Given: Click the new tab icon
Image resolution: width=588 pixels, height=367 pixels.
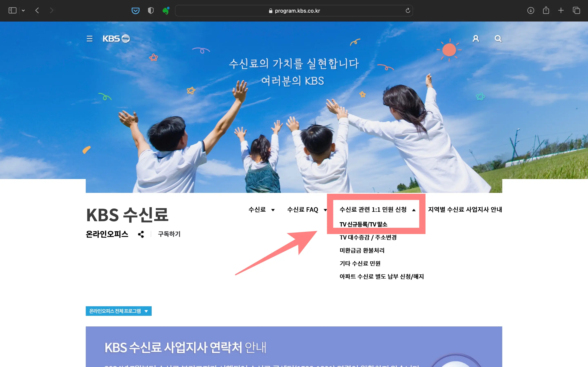Looking at the screenshot, I should [x=561, y=10].
